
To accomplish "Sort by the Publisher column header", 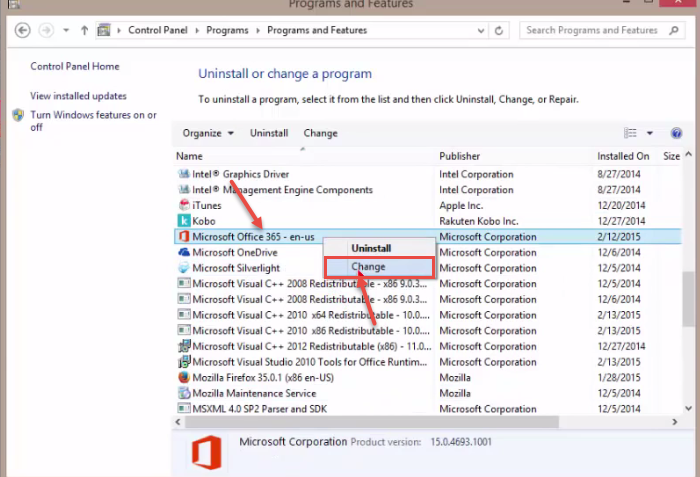I will point(459,156).
